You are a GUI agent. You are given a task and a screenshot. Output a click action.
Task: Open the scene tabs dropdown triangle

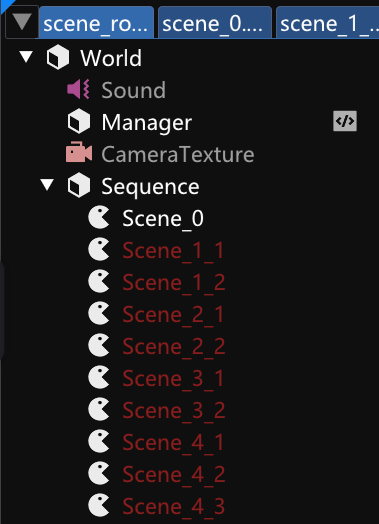[22, 22]
